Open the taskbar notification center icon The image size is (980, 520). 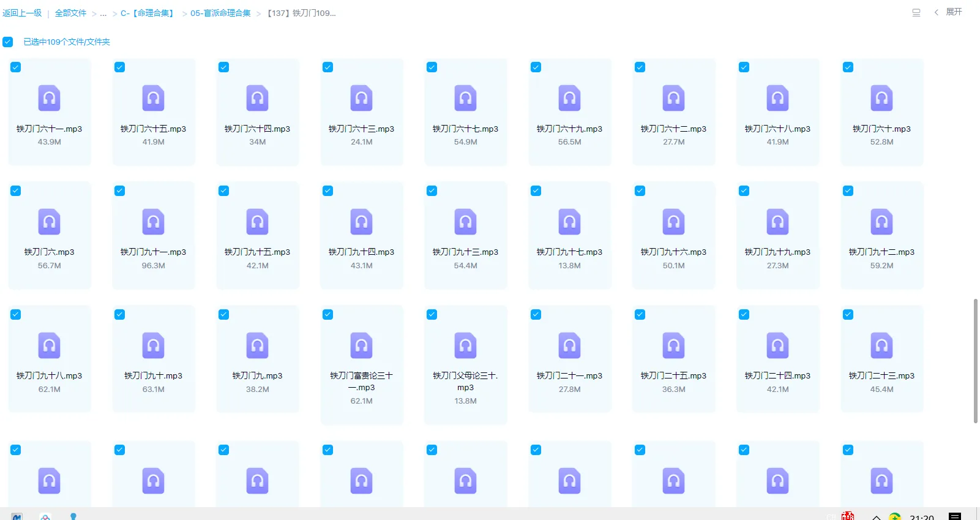coord(955,516)
